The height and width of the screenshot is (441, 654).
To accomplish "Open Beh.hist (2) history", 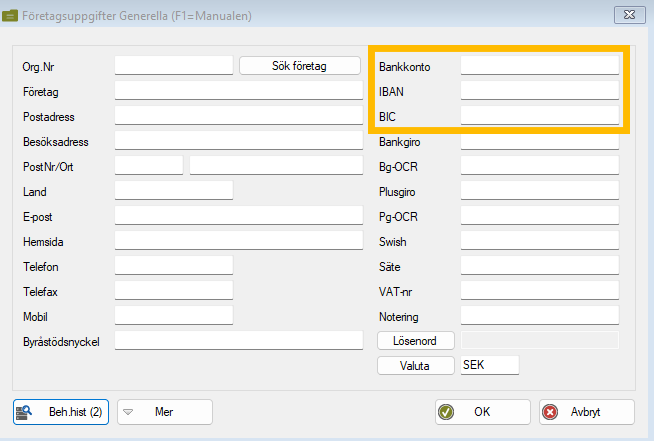I will [61, 412].
